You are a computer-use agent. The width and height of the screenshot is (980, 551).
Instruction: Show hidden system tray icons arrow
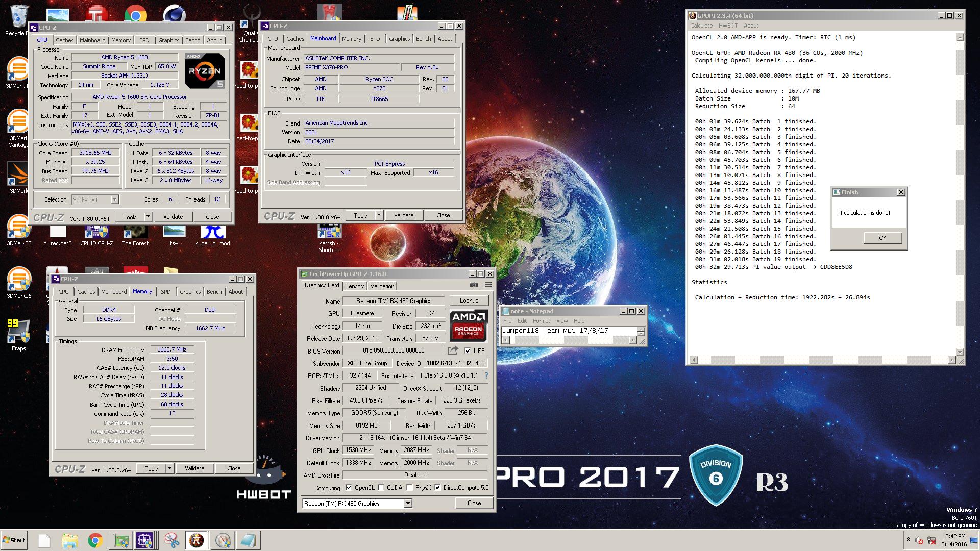[x=908, y=540]
